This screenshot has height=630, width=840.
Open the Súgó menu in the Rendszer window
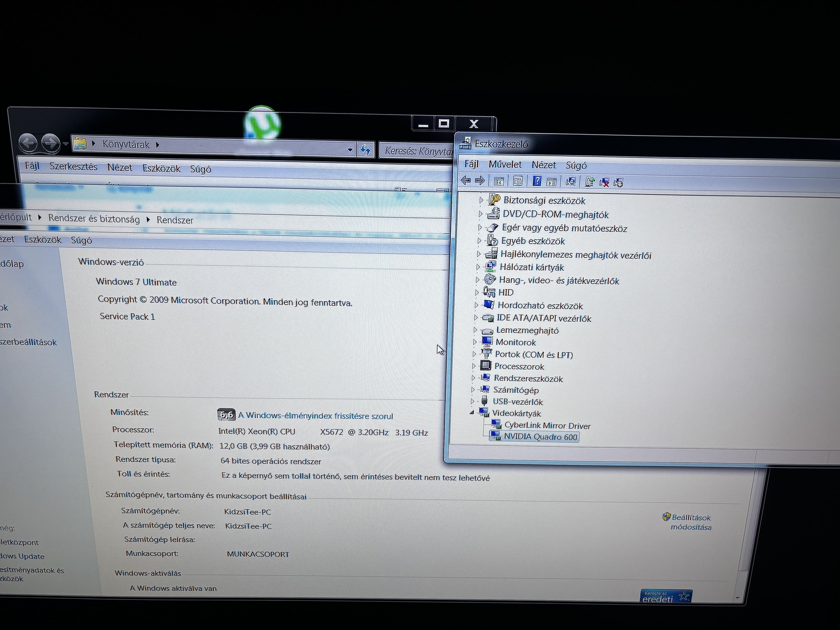pyautogui.click(x=81, y=240)
